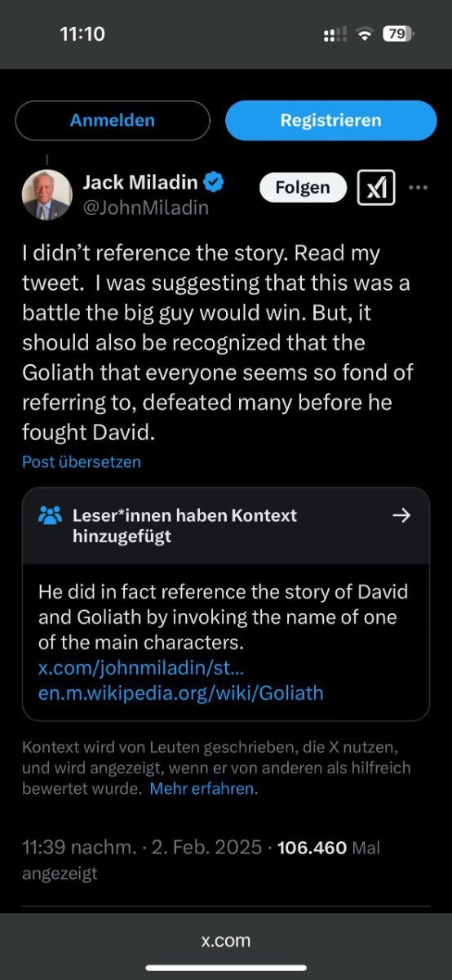Open the x.com/johnmiladin/st... link
This screenshot has height=980, width=452.
141,668
